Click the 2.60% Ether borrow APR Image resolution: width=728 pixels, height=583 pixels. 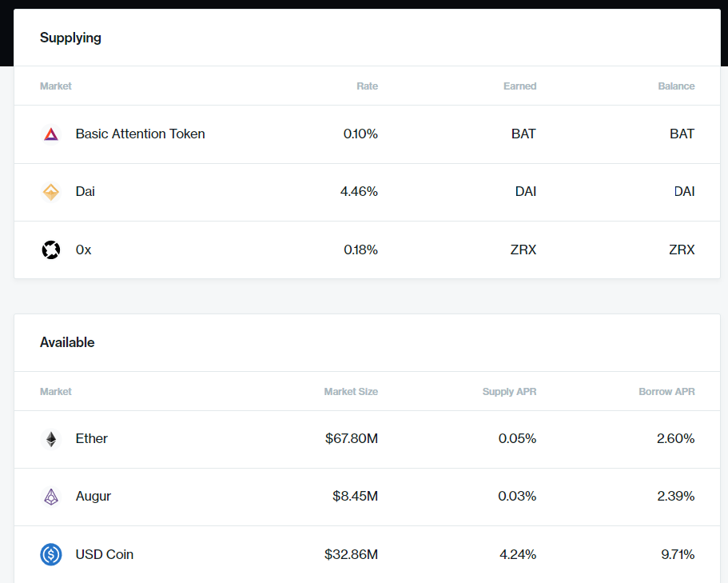675,438
